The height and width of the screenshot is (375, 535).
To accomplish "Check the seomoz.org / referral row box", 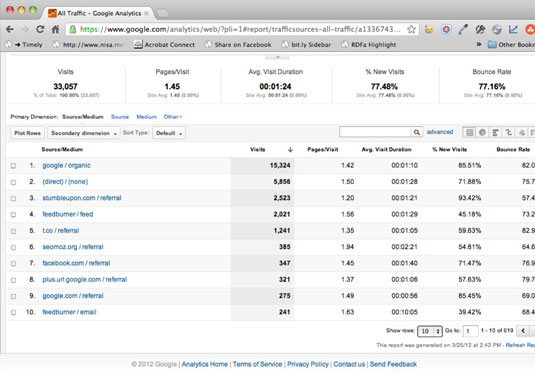I will [13, 247].
